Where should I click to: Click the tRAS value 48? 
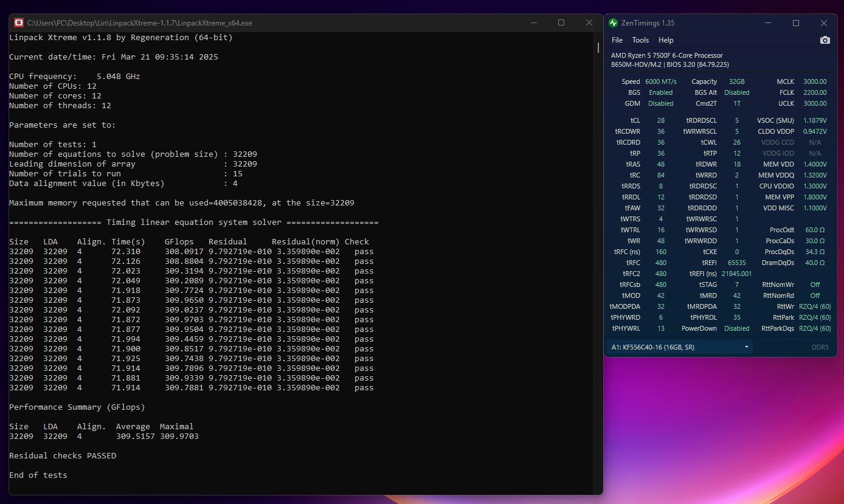[661, 164]
